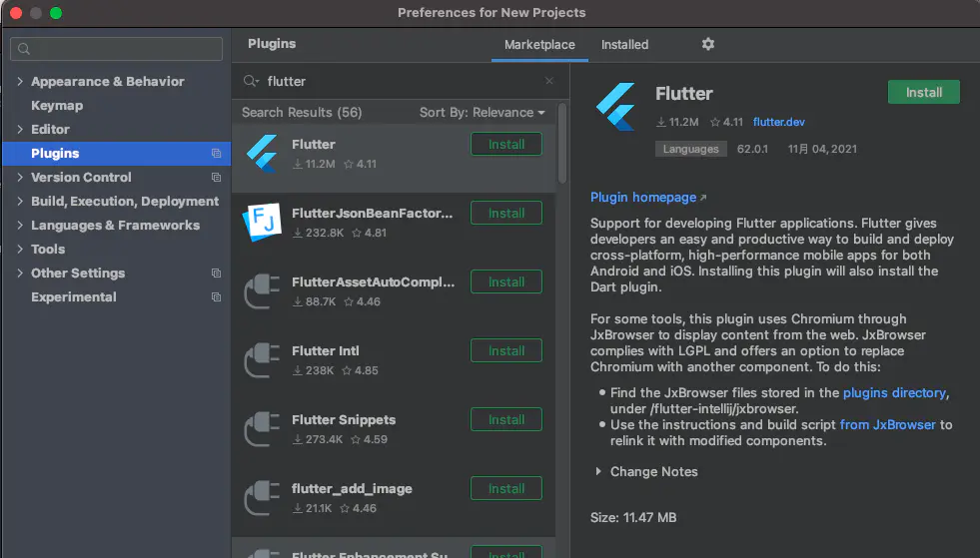Select Keymap in the settings tree
Image resolution: width=980 pixels, height=558 pixels.
click(x=57, y=105)
